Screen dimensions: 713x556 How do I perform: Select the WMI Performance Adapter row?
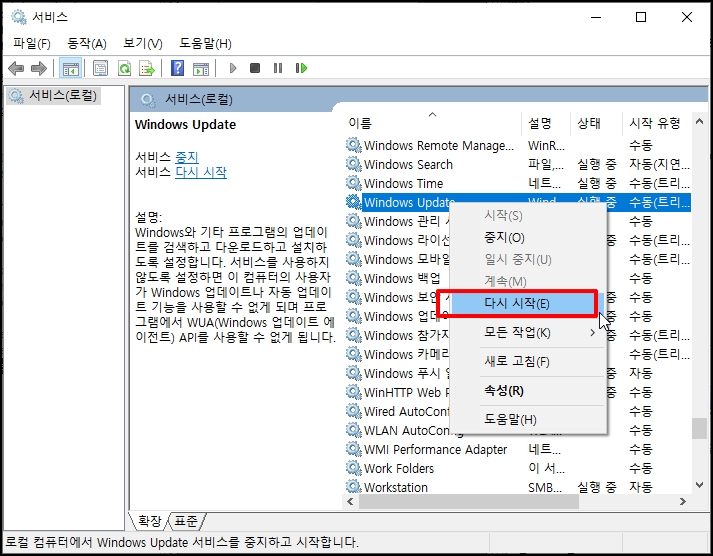(518, 449)
